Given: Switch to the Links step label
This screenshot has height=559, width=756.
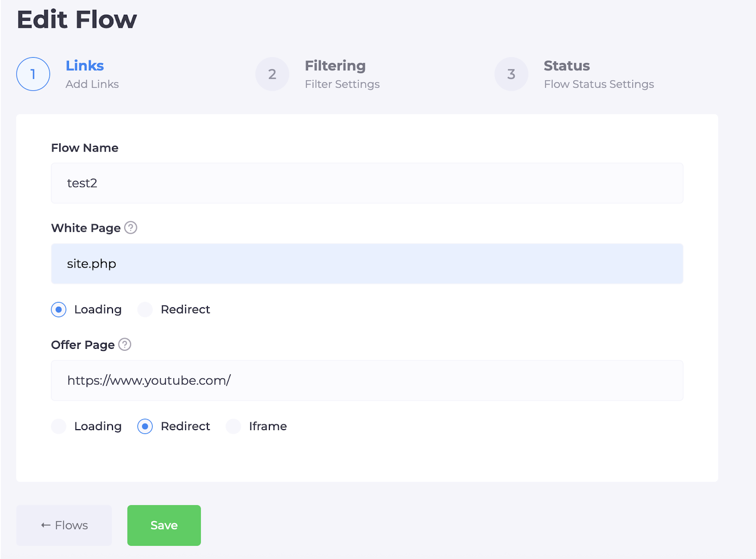Looking at the screenshot, I should coord(85,66).
